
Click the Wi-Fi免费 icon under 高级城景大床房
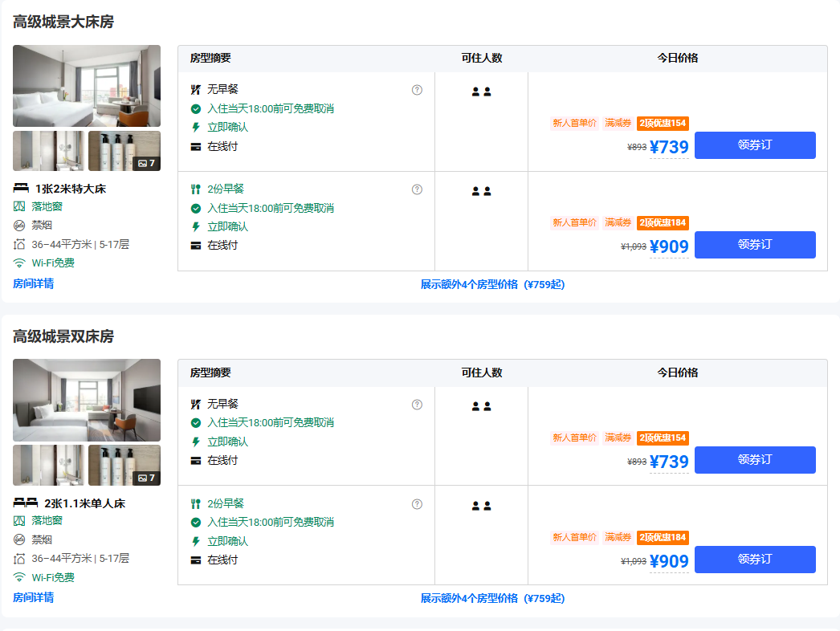(19, 263)
